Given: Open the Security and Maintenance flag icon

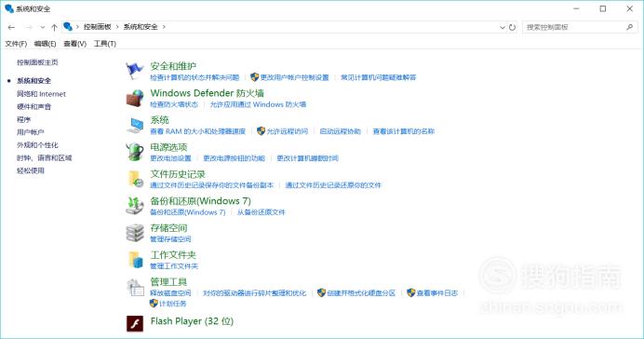Looking at the screenshot, I should click(x=135, y=71).
